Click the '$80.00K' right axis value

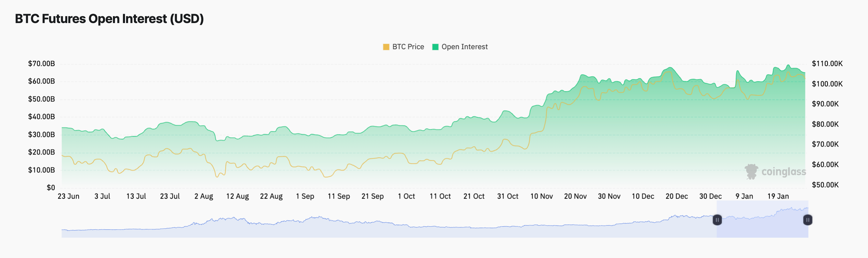coord(825,124)
